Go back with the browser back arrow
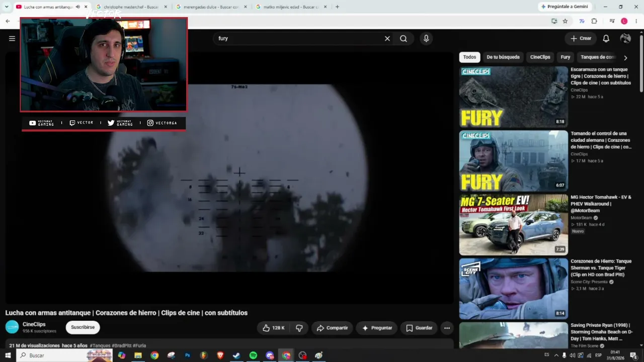 coord(8,21)
